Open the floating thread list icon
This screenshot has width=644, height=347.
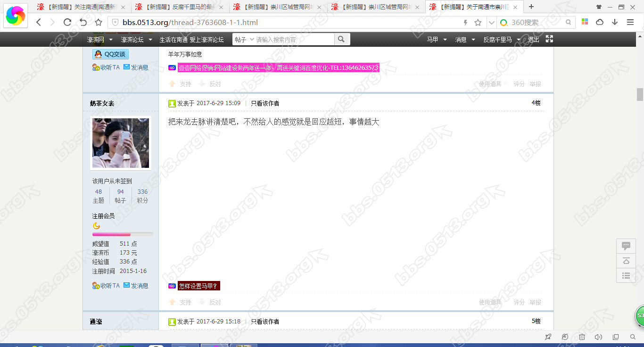[x=626, y=275]
